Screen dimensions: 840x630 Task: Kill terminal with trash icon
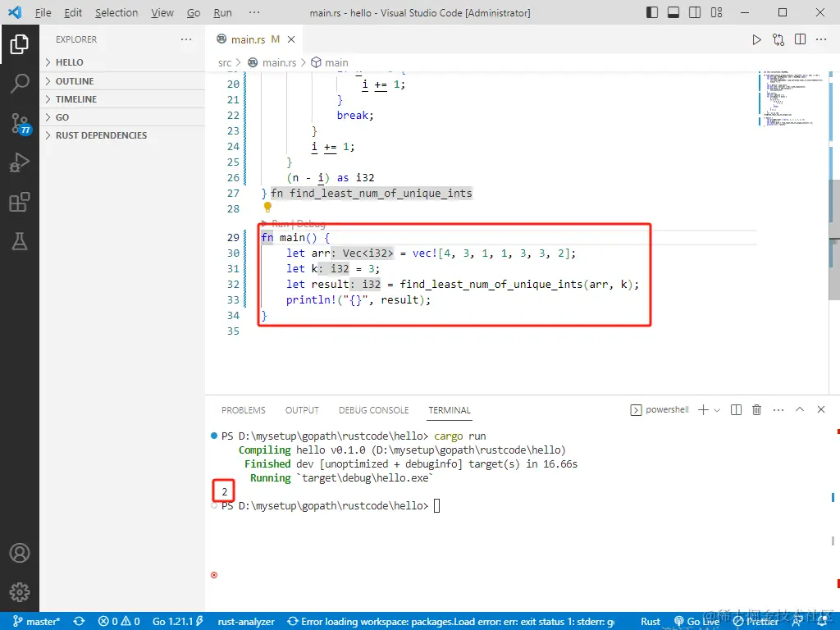point(756,410)
